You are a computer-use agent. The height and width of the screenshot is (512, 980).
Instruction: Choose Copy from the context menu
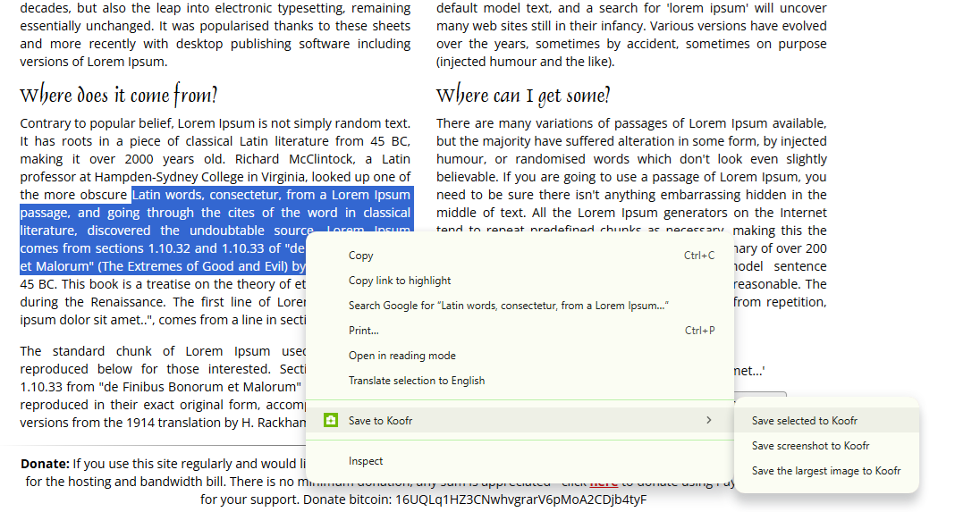520,256
